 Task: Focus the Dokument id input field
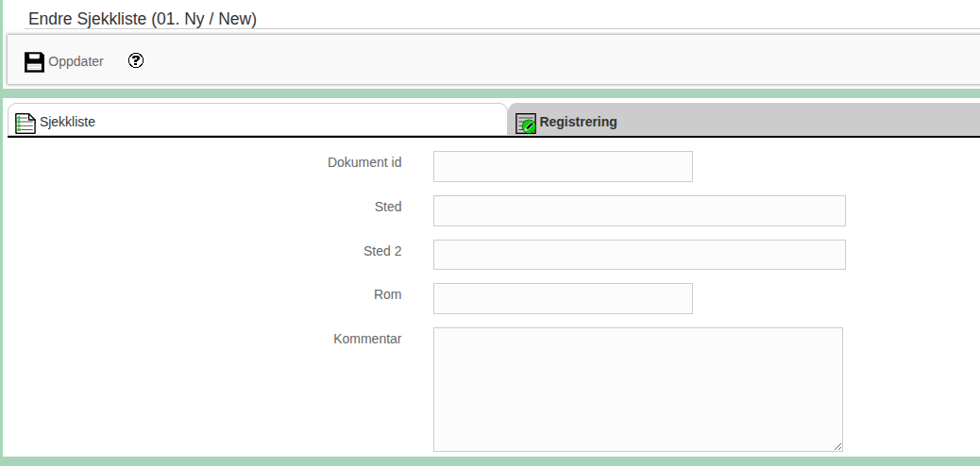(x=563, y=166)
